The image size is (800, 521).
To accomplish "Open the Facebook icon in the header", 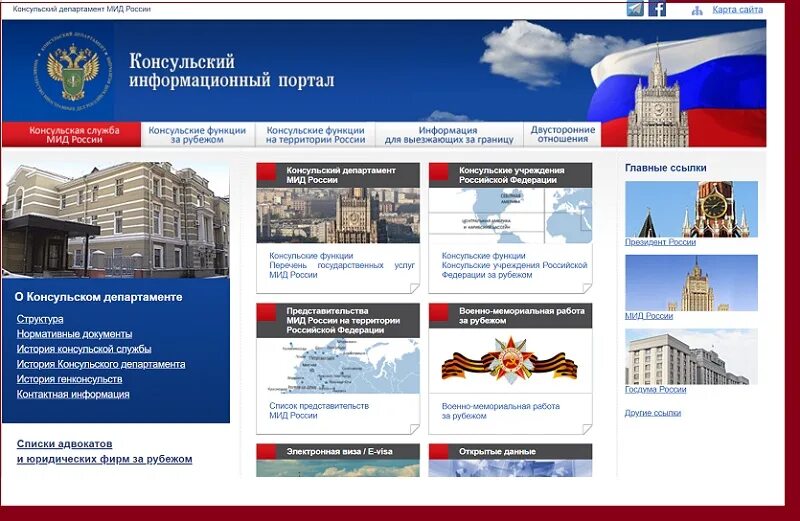I will point(657,9).
